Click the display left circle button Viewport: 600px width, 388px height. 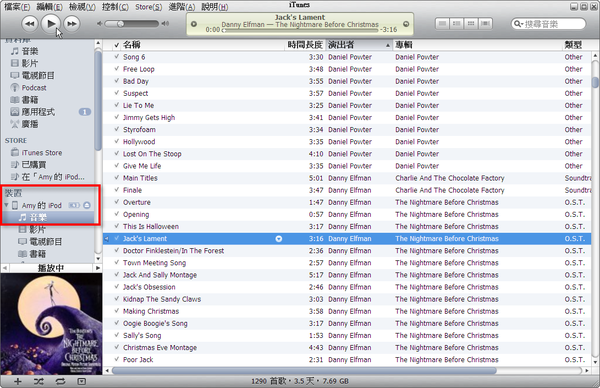click(194, 24)
